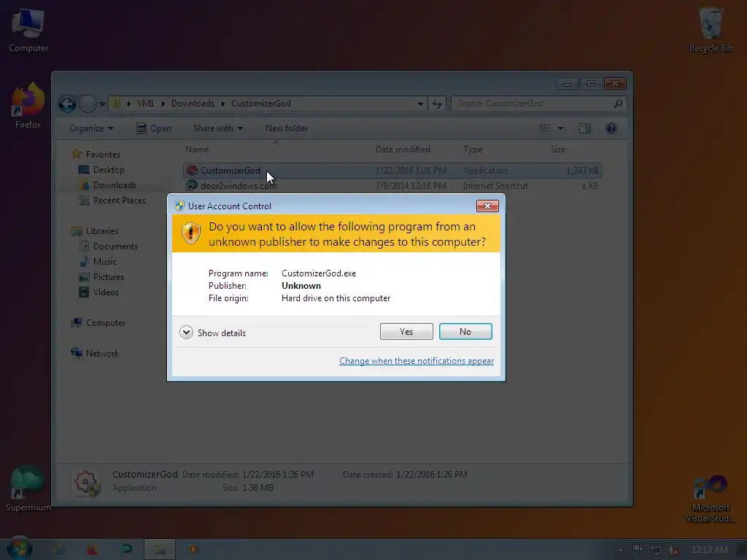
Task: Click the 'CustomizerGod.exe' program name text
Action: pos(319,273)
